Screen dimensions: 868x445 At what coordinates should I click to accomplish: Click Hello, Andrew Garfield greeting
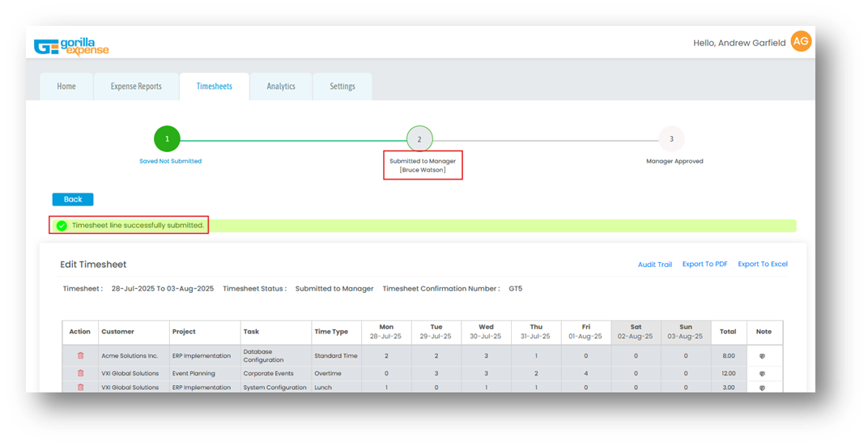tap(739, 43)
